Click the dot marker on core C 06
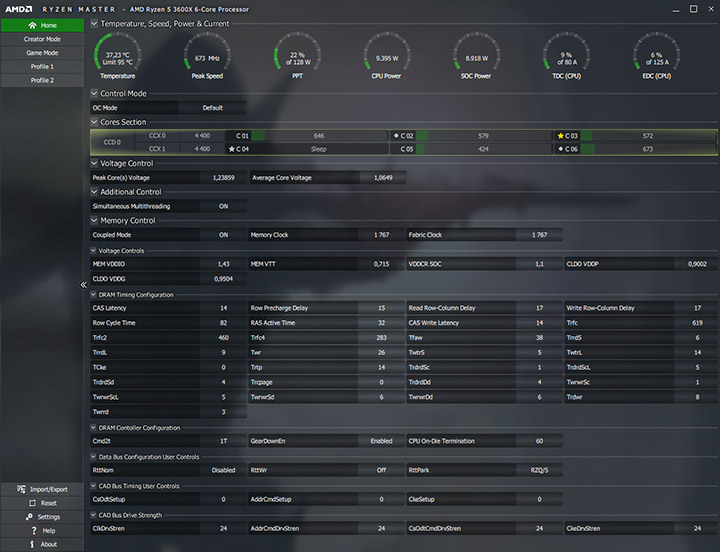Viewport: 720px width, 552px height. (x=560, y=149)
